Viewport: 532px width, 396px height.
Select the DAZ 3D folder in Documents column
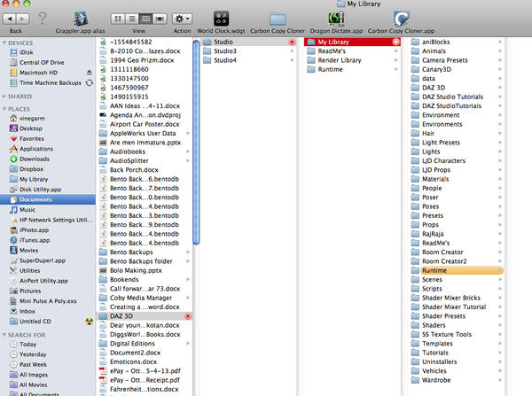[x=145, y=316]
